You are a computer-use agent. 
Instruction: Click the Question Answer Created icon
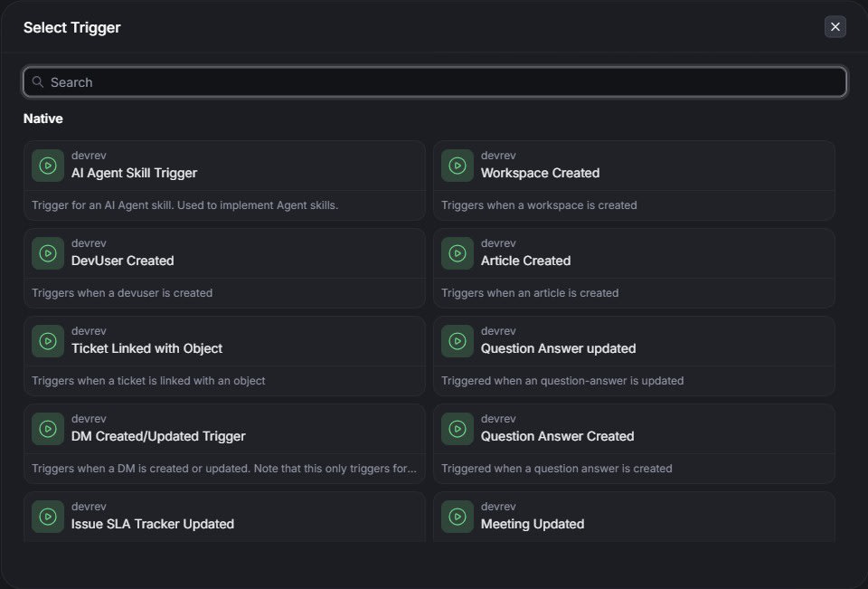point(458,429)
